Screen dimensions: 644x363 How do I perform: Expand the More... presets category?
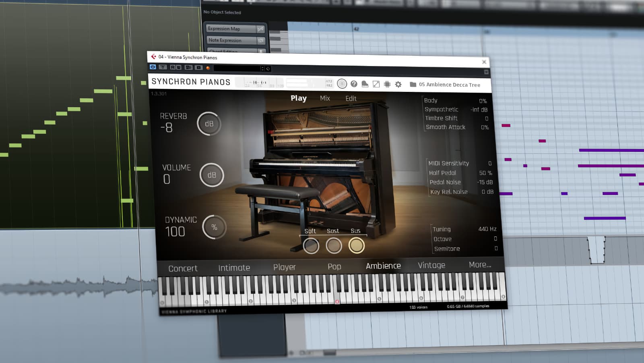coord(480,265)
